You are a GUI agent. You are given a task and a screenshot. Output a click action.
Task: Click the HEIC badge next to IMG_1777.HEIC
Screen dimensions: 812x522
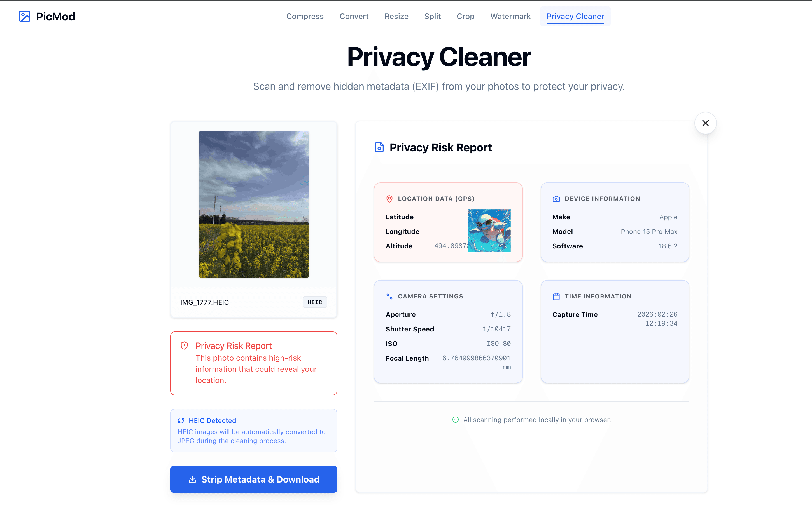click(x=314, y=302)
